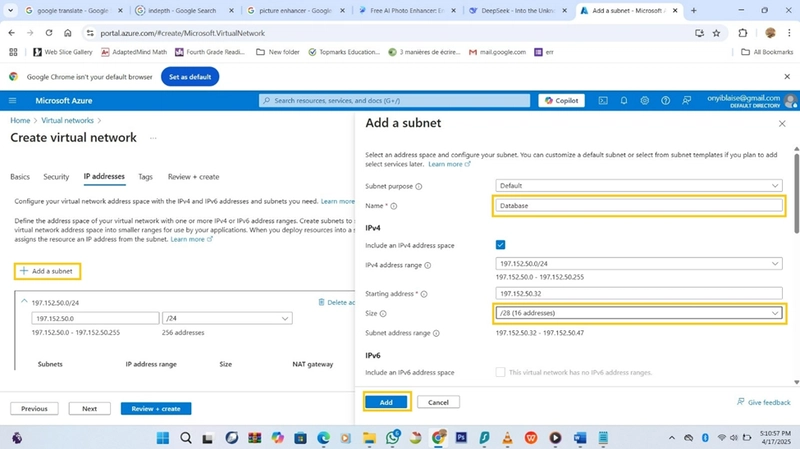Open the /24 address space size dropdown
Viewport: 800px width, 449px height.
[227, 318]
